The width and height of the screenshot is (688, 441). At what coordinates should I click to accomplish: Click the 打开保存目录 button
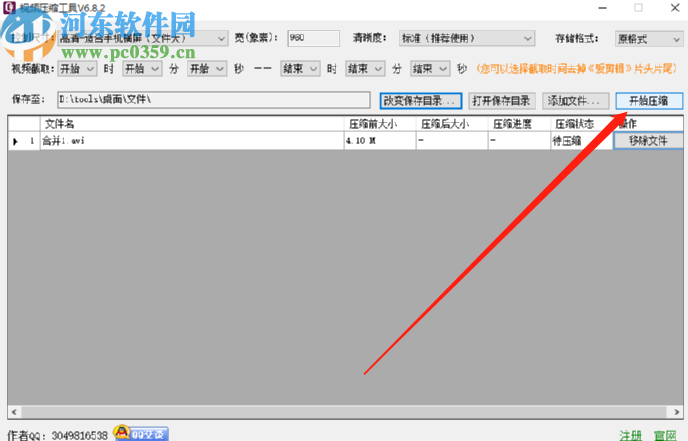[x=502, y=101]
